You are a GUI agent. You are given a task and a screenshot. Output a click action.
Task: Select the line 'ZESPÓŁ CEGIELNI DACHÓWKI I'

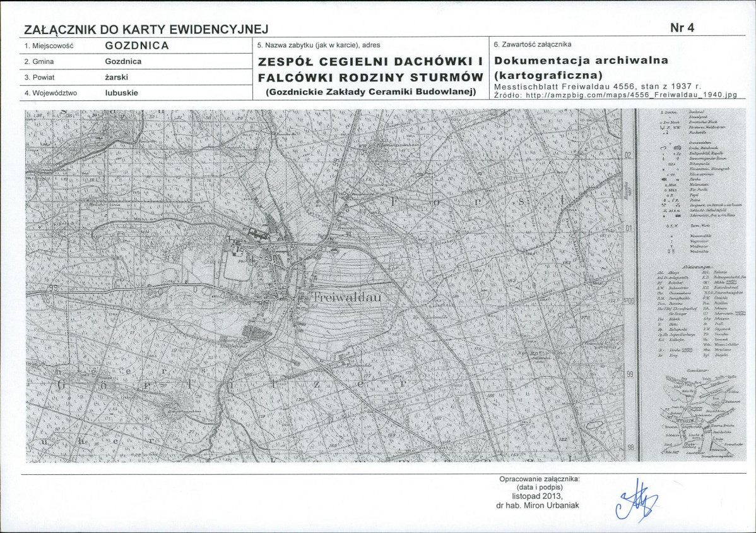click(370, 62)
